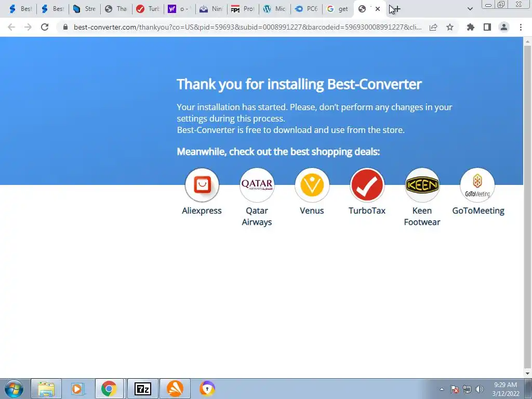The height and width of the screenshot is (399, 532).
Task: View site information via the lock icon
Action: coord(65,27)
